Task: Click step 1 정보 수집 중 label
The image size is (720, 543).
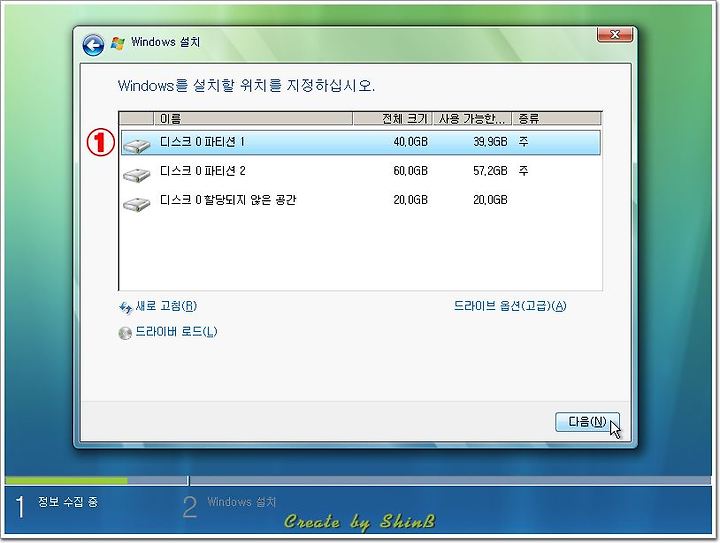Action: [x=68, y=502]
